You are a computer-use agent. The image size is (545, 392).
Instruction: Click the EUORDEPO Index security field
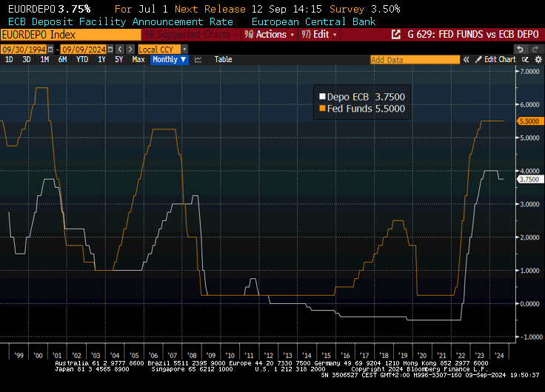[71, 35]
